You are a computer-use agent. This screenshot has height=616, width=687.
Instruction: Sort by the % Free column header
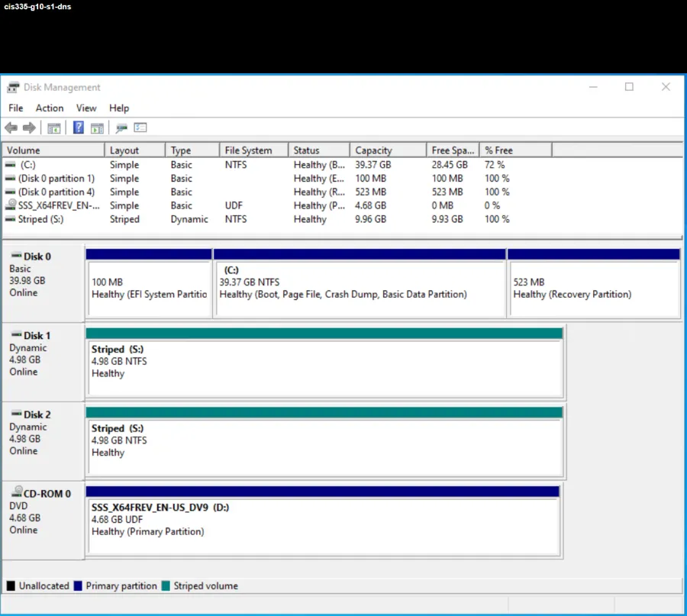[x=516, y=150]
